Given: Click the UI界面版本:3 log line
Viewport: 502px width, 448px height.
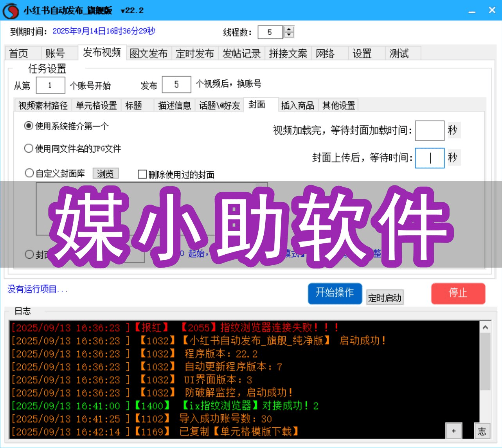Looking at the screenshot, I should point(131,380).
